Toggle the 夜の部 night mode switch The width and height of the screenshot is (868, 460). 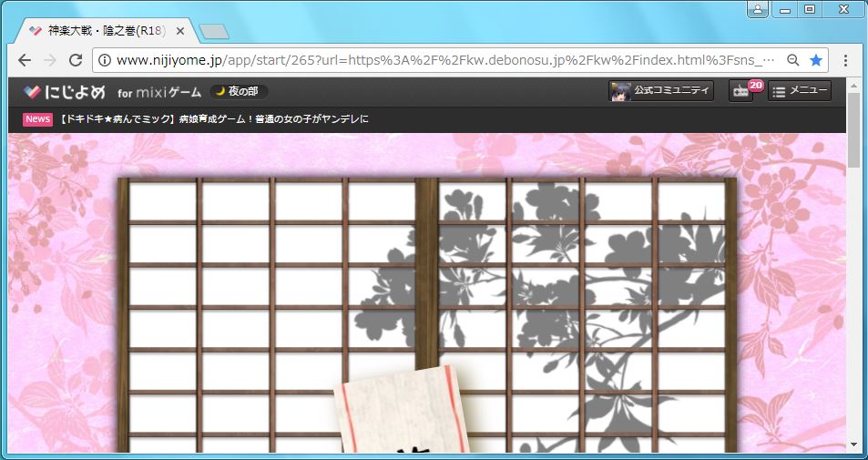(240, 91)
